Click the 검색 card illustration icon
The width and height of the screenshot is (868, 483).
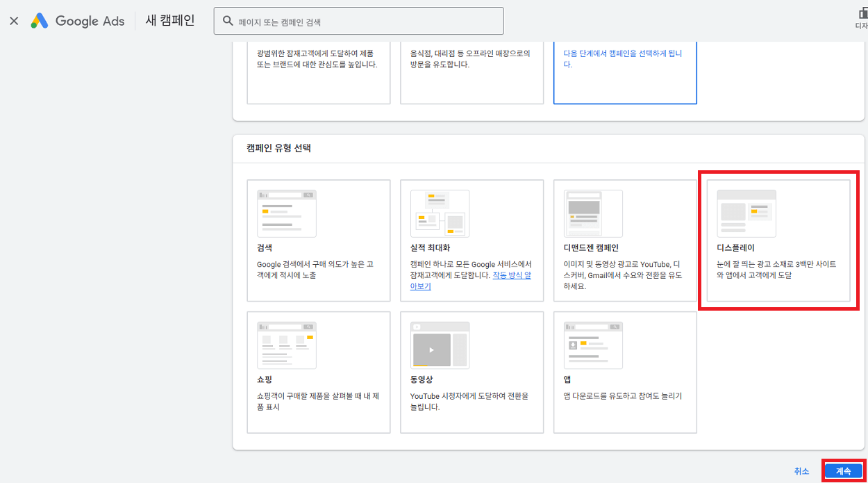[287, 213]
